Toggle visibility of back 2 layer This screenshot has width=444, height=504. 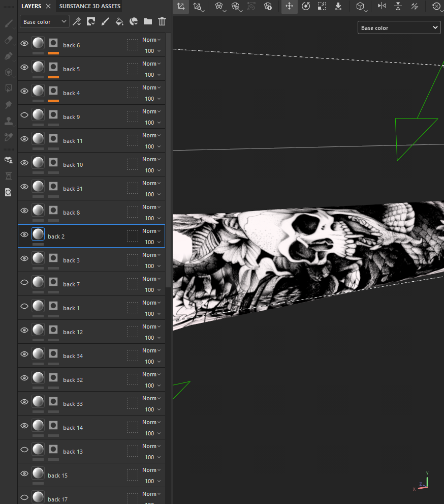24,234
